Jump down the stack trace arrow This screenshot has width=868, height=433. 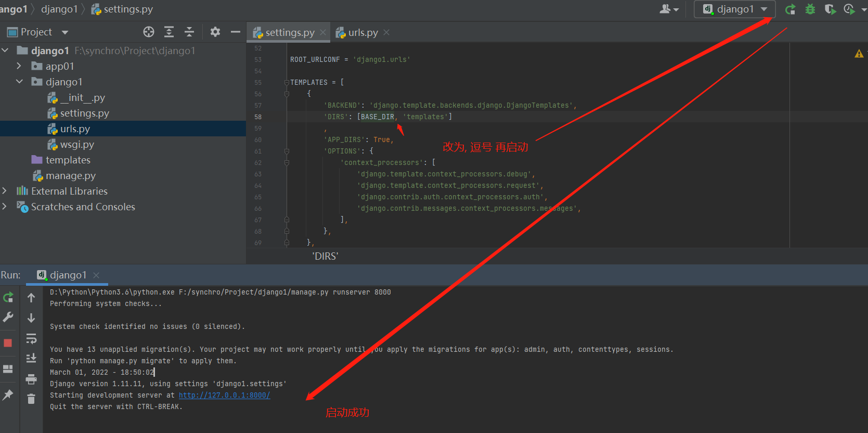click(x=31, y=317)
